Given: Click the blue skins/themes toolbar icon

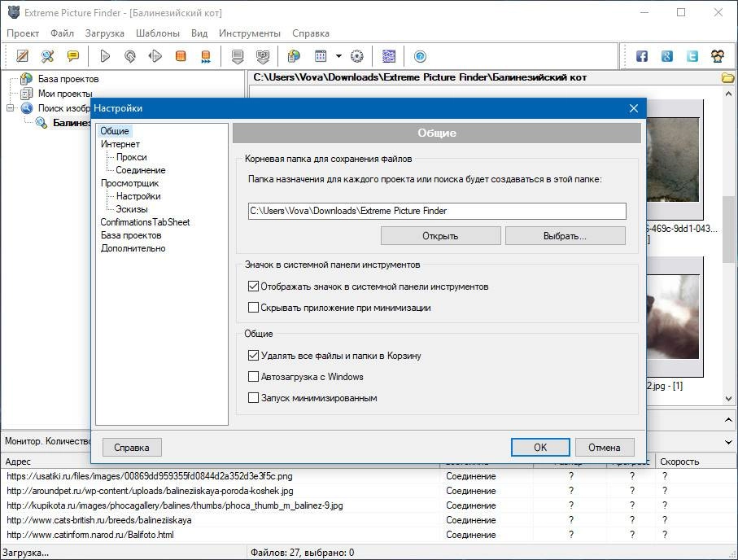Looking at the screenshot, I should click(389, 56).
